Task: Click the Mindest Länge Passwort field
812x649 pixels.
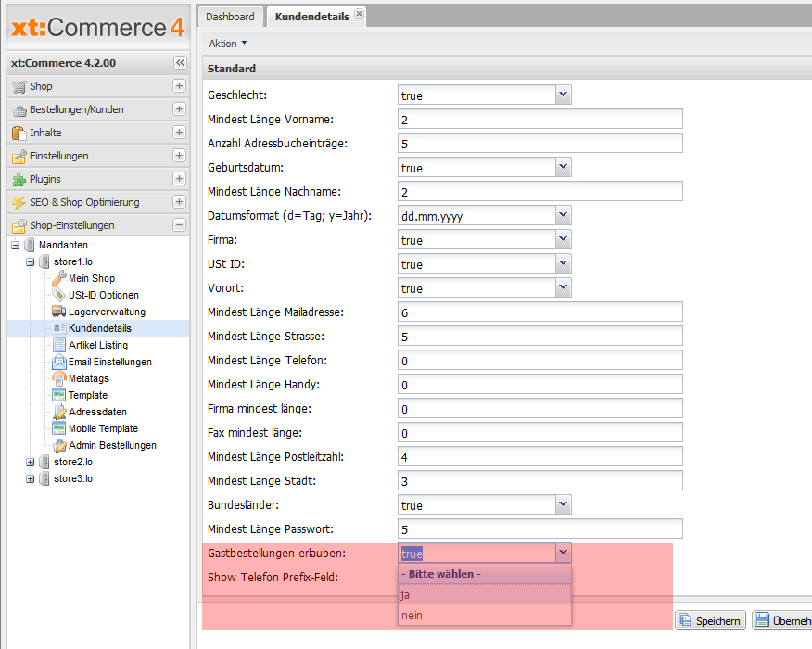Action: click(x=540, y=528)
